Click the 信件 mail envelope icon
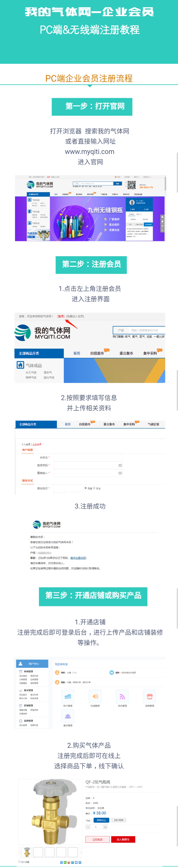The height and width of the screenshot is (868, 178). point(112,673)
